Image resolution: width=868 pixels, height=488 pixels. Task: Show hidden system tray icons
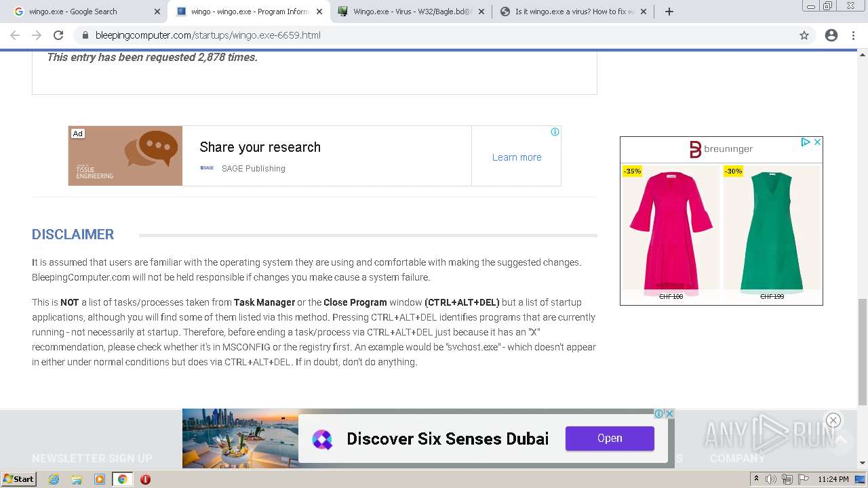point(756,479)
